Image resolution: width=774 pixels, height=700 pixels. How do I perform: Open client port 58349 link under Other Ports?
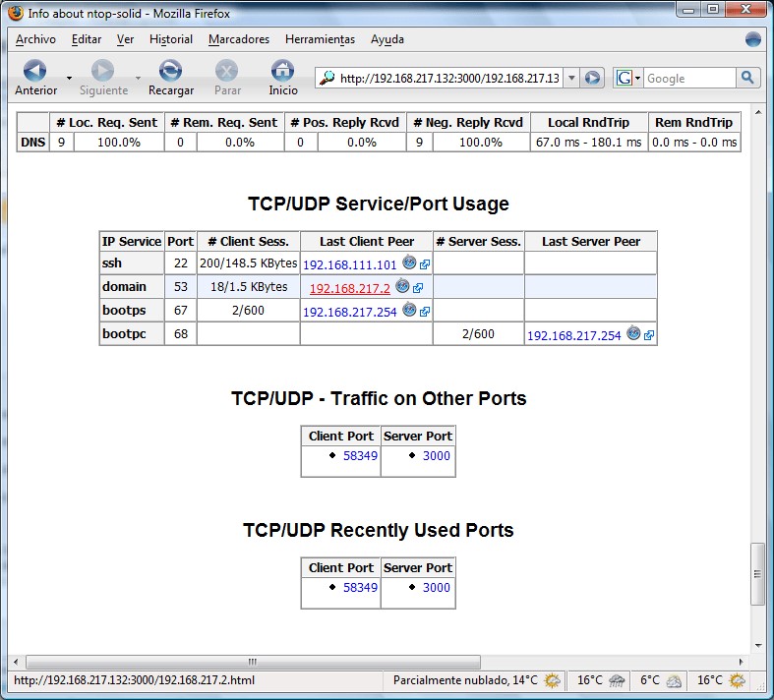(360, 456)
